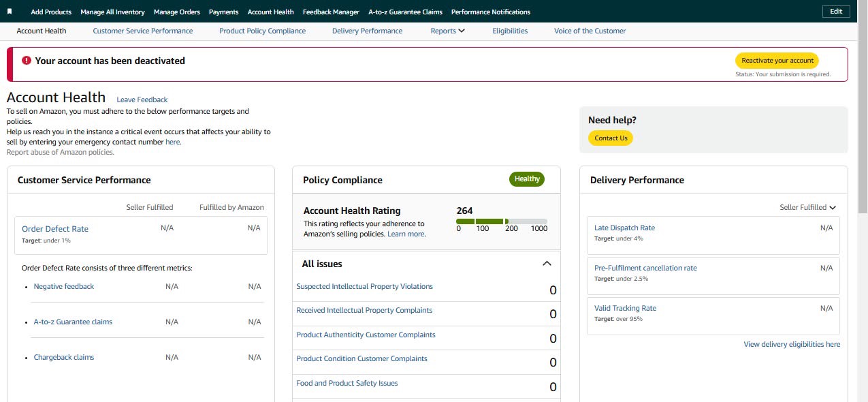Open Received Intellectual Property Complaints
Viewport: 868px width, 402px height.
tap(364, 310)
